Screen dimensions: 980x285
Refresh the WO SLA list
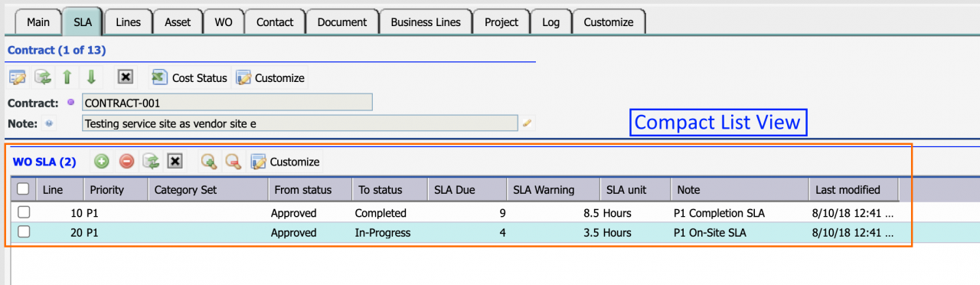point(152,162)
